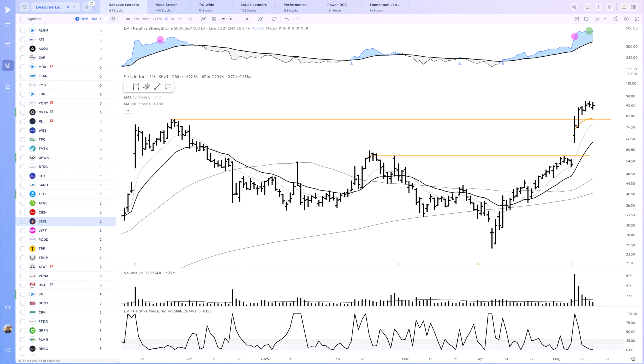
Task: Click the share icon in top bar
Action: [x=574, y=7]
